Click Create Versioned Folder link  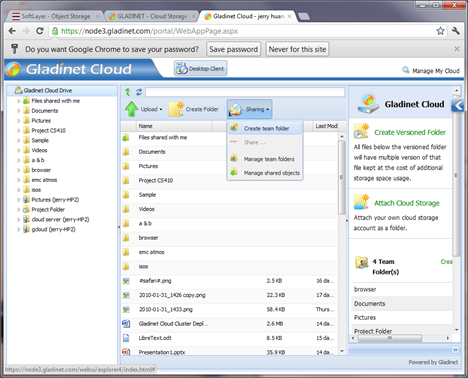(x=410, y=132)
